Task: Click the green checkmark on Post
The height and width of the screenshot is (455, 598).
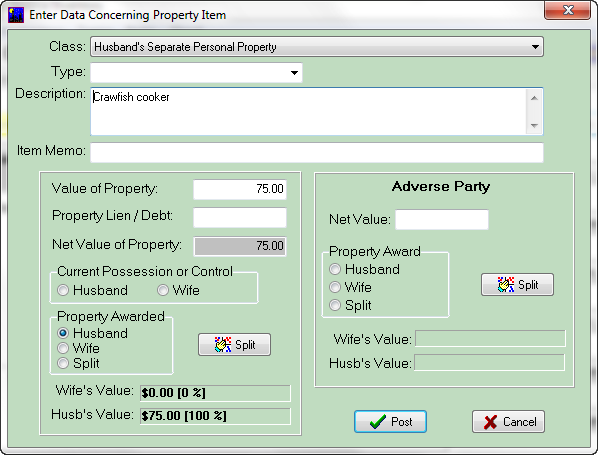Action: tap(378, 422)
